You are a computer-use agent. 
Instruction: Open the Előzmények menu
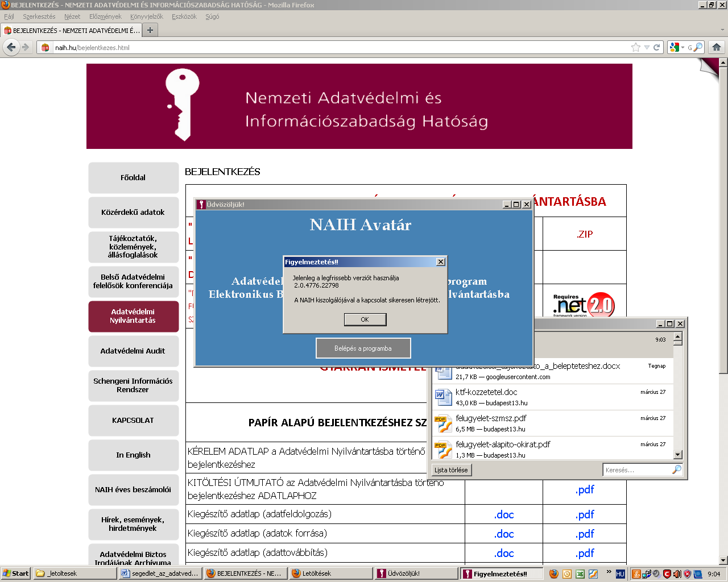point(106,16)
